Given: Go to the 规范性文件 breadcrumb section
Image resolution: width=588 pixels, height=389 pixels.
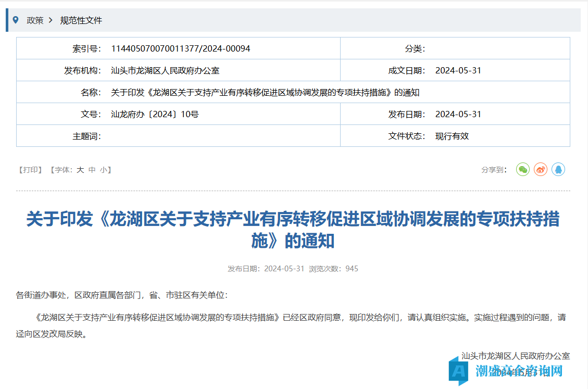Looking at the screenshot, I should pos(81,20).
